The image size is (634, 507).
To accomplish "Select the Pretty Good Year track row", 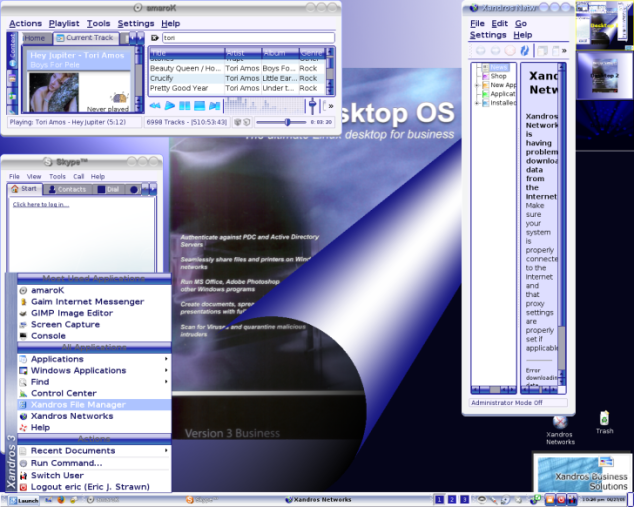I will tap(237, 88).
